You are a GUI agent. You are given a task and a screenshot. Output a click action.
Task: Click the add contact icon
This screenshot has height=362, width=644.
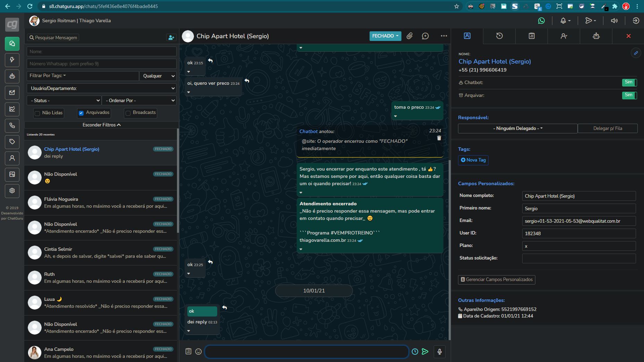tap(171, 38)
